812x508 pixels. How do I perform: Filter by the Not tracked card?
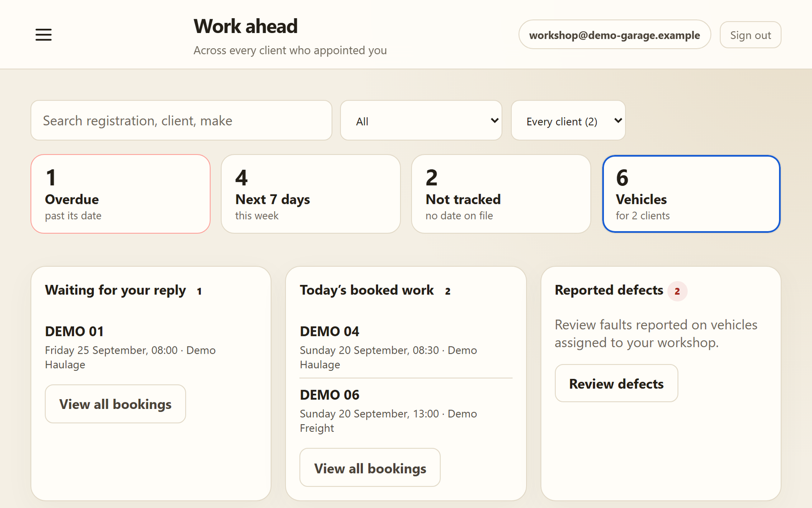pyautogui.click(x=501, y=194)
